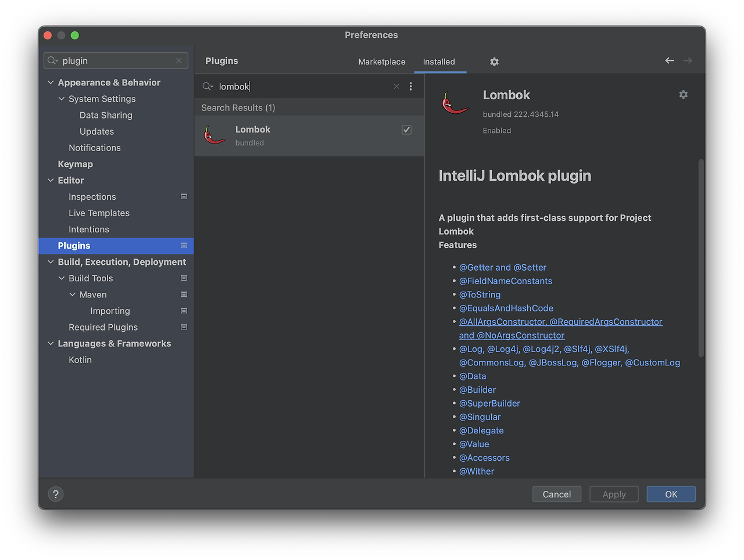Open the @Builder link

pyautogui.click(x=478, y=390)
